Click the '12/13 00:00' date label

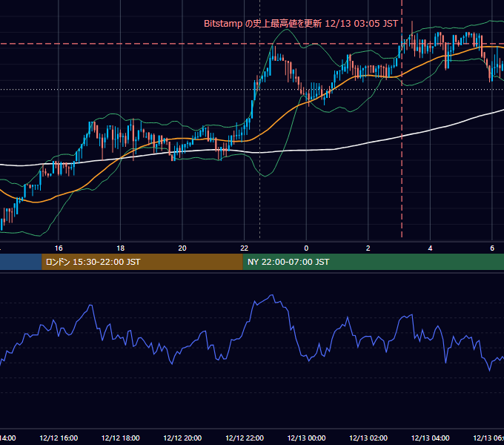point(306,438)
